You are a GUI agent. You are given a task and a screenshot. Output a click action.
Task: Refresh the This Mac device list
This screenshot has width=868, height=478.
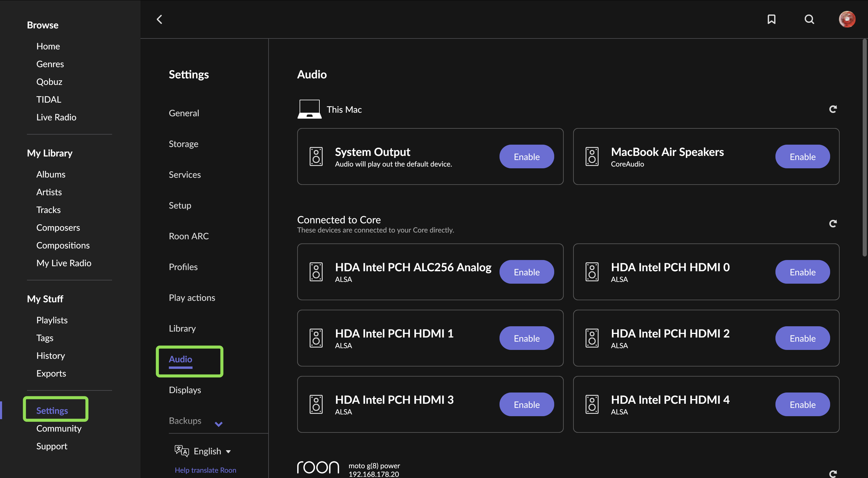coord(833,109)
